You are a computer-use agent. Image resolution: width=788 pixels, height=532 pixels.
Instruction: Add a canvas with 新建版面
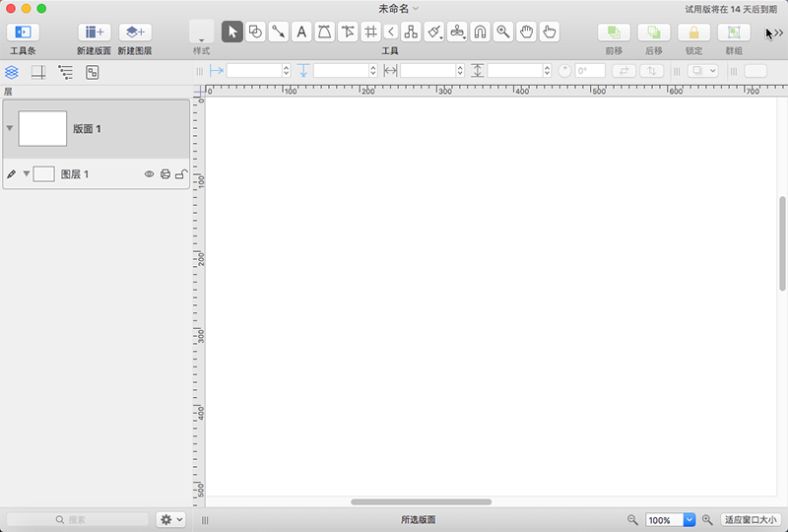pyautogui.click(x=94, y=33)
